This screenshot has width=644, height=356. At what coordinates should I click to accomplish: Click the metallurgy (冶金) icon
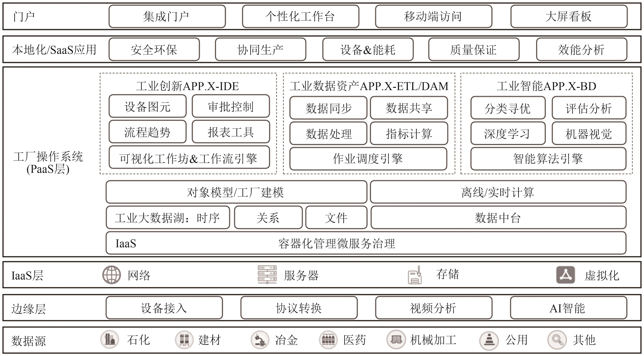[x=260, y=340]
